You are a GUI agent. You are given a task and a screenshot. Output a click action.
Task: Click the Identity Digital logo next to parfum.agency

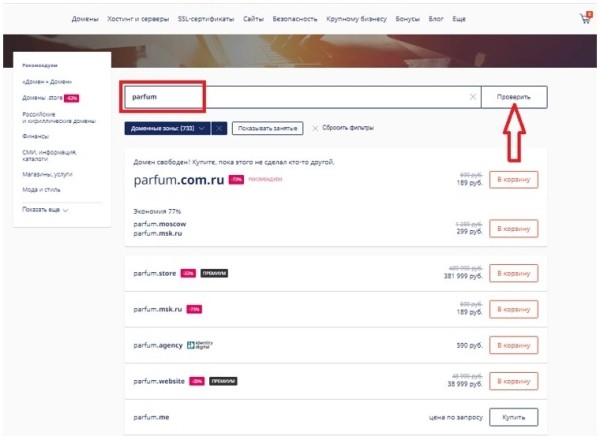coord(200,345)
